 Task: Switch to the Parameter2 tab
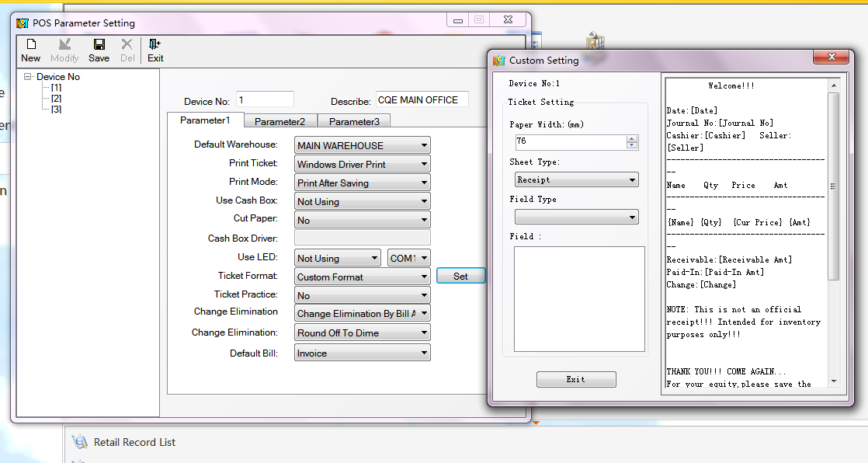tap(279, 121)
